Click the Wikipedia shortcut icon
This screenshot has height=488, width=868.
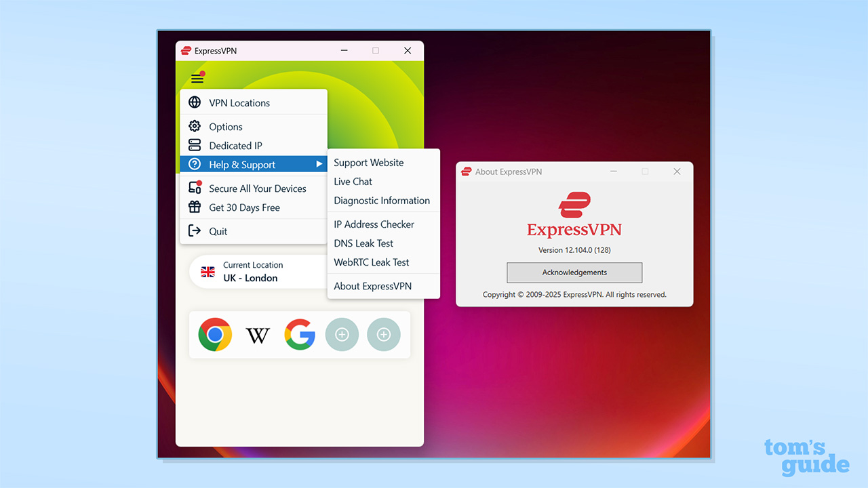coord(257,334)
